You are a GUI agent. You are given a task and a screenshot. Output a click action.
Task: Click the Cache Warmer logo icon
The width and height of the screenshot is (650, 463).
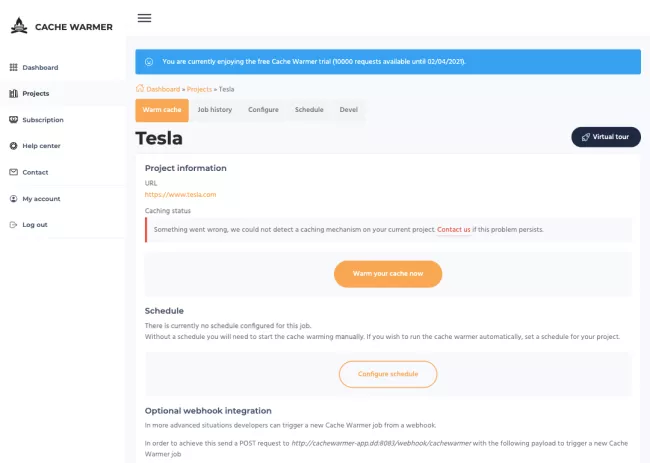[18, 25]
